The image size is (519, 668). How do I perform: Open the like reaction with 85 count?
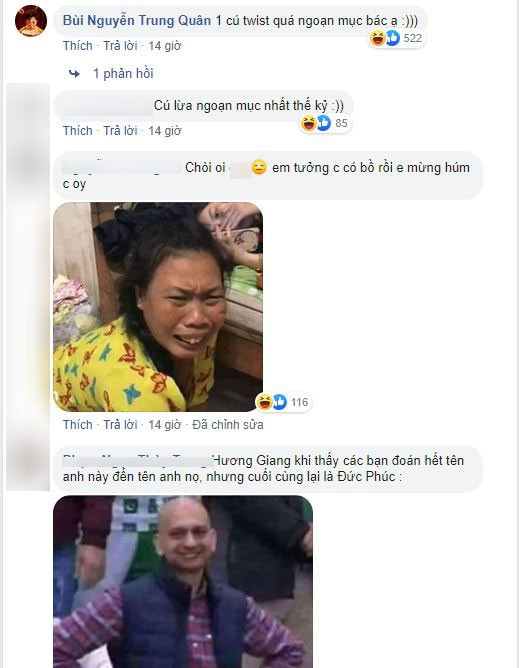(324, 123)
